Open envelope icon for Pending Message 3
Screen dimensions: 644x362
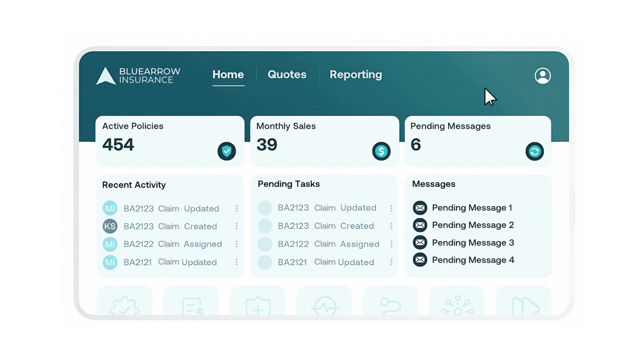[x=420, y=242]
